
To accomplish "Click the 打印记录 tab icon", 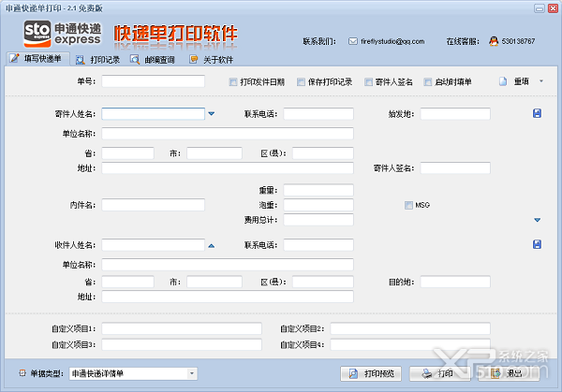I will [x=81, y=60].
